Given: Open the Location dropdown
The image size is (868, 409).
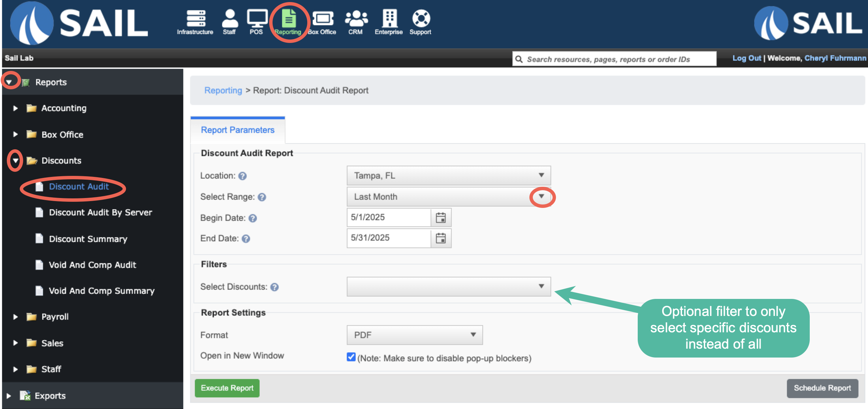Looking at the screenshot, I should (x=449, y=176).
